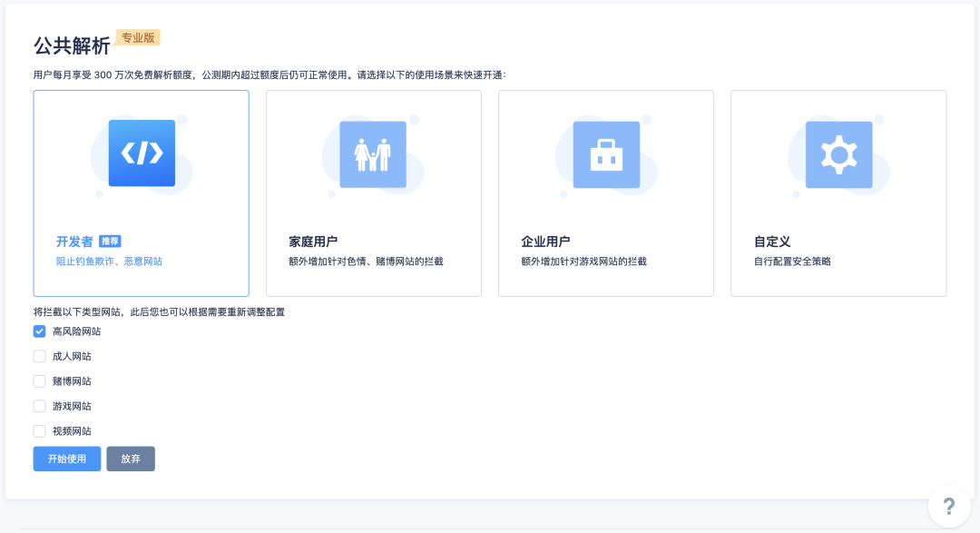The image size is (980, 533).
Task: Check the 游戏网站 option
Action: coord(39,407)
